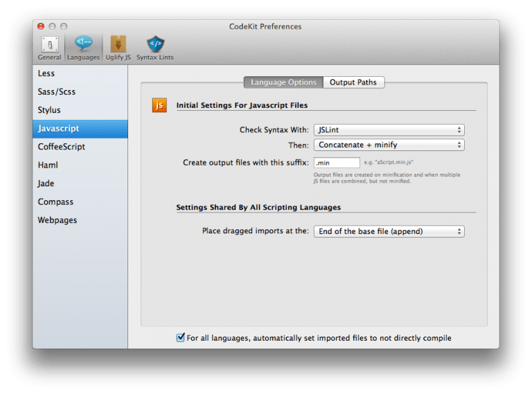
Task: Select the Languages toolbar icon
Action: 83,48
